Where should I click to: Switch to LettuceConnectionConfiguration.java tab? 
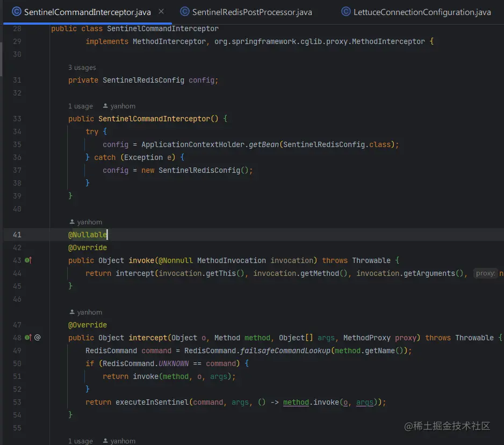pos(416,12)
